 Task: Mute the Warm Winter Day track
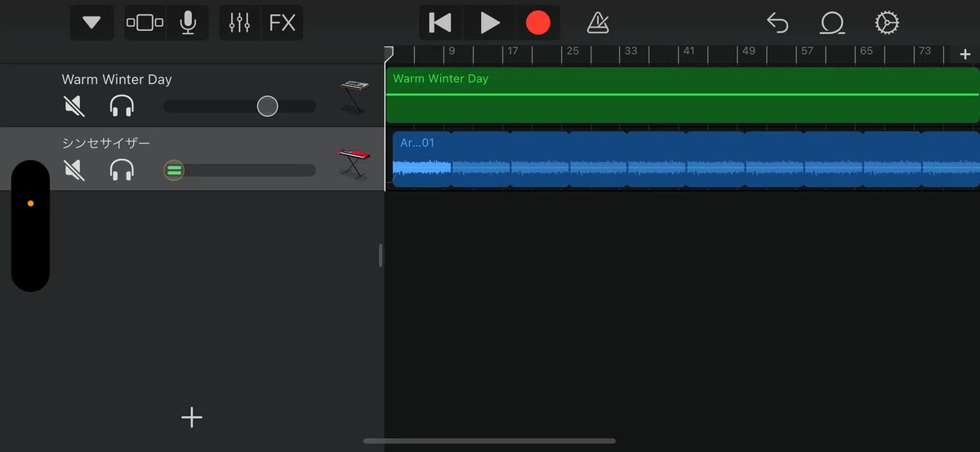pyautogui.click(x=73, y=106)
